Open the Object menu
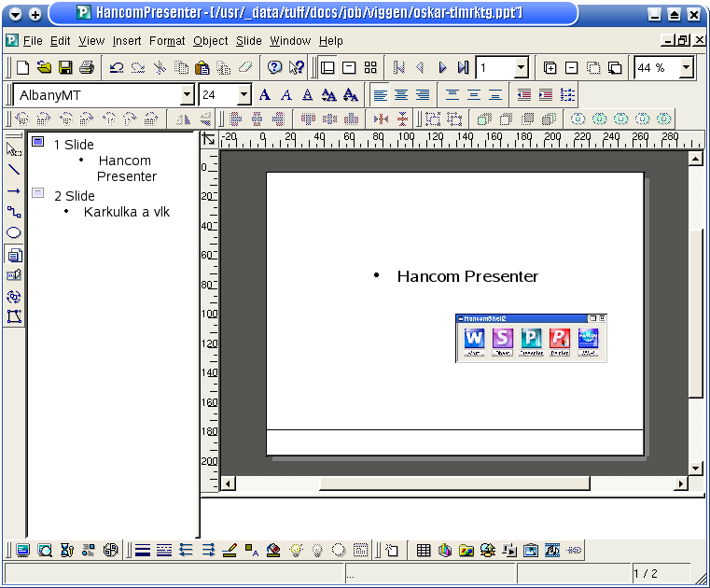The image size is (710, 588). tap(211, 41)
